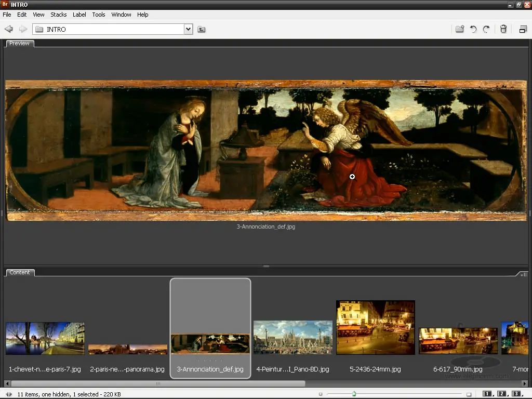Click the rating dots under 3-Annonciation_def.jpg thumbnail
Image resolution: width=532 pixels, height=399 pixels.
click(x=210, y=361)
